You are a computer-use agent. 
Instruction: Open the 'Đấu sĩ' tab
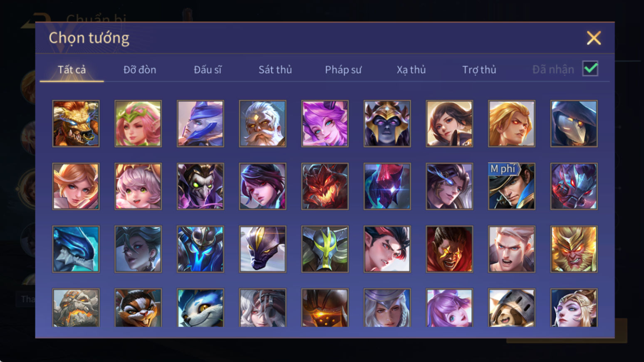(x=208, y=69)
